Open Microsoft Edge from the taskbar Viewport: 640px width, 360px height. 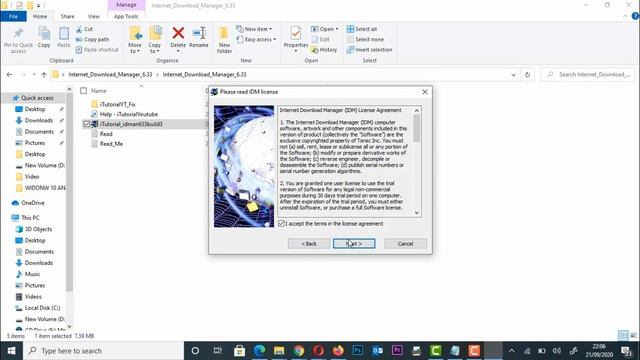tap(259, 351)
